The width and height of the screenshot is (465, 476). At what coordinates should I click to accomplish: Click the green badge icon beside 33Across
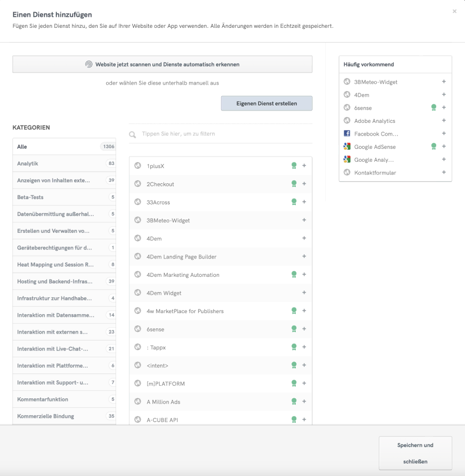point(294,202)
